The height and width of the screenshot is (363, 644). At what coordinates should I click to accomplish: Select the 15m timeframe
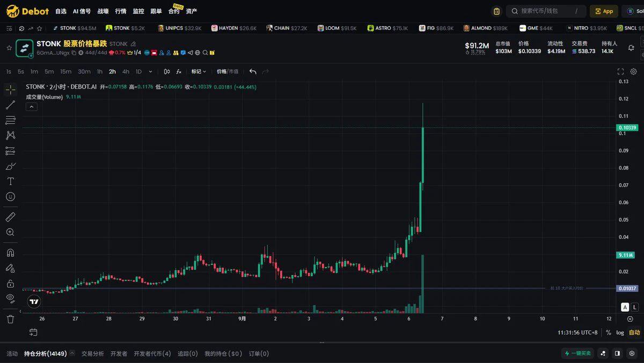(x=65, y=71)
